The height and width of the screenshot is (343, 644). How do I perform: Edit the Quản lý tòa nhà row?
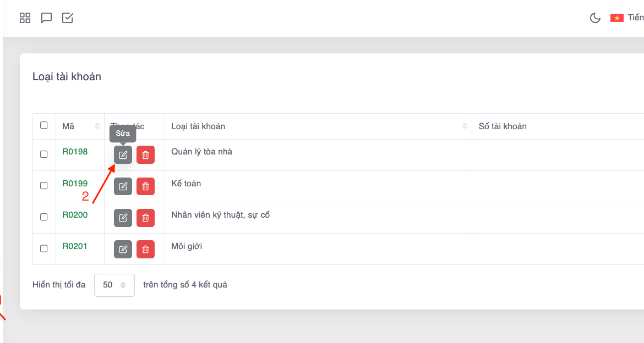pyautogui.click(x=123, y=155)
